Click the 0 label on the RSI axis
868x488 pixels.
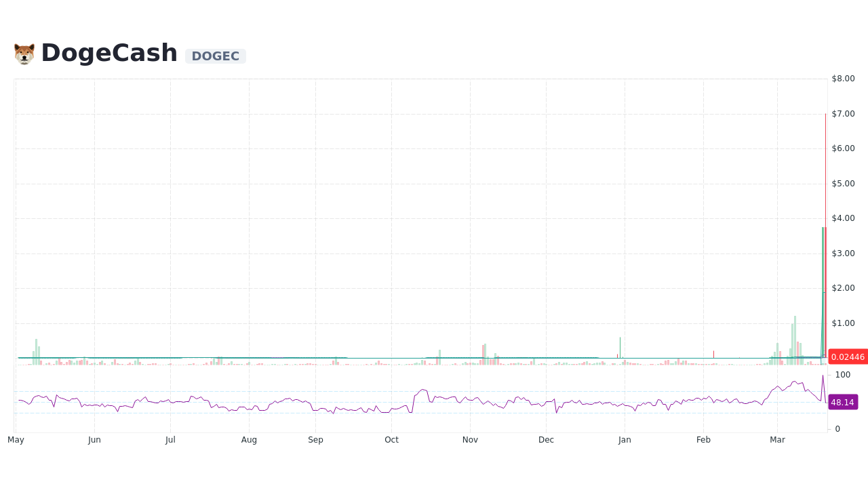[x=836, y=428]
